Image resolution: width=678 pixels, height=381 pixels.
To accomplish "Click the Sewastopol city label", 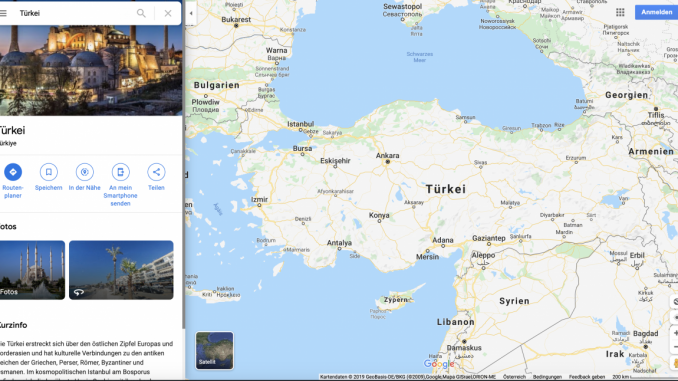I will point(403,6).
